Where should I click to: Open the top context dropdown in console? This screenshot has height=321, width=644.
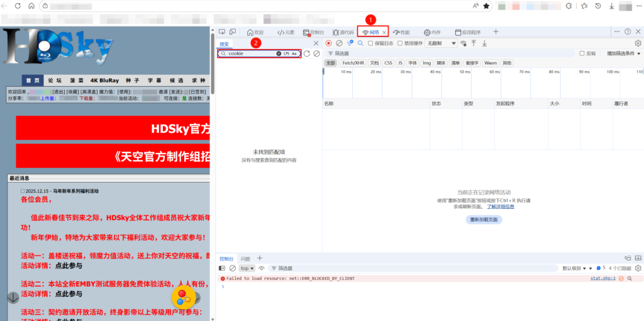pos(247,268)
